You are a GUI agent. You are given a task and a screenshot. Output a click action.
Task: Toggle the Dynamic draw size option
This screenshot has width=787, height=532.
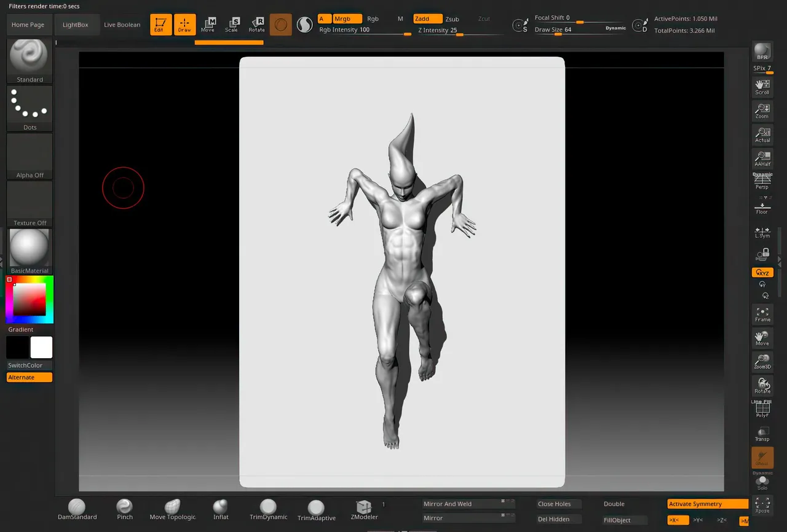[x=615, y=28]
